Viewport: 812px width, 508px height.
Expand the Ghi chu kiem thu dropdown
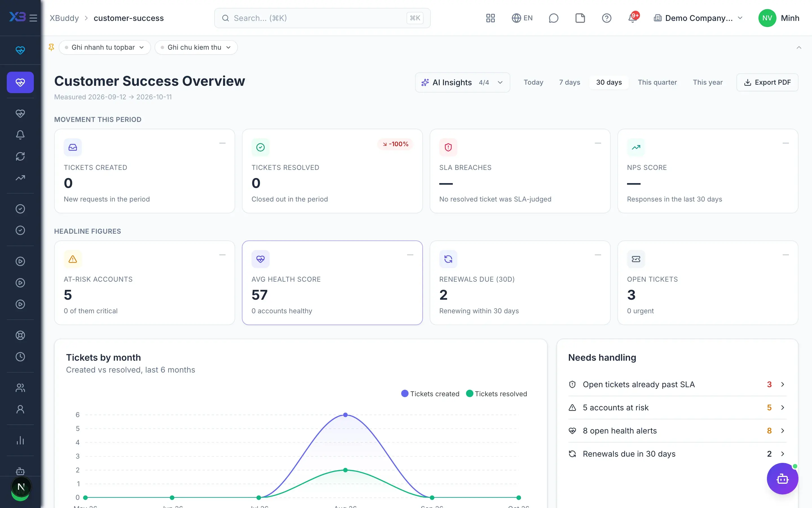click(196, 47)
